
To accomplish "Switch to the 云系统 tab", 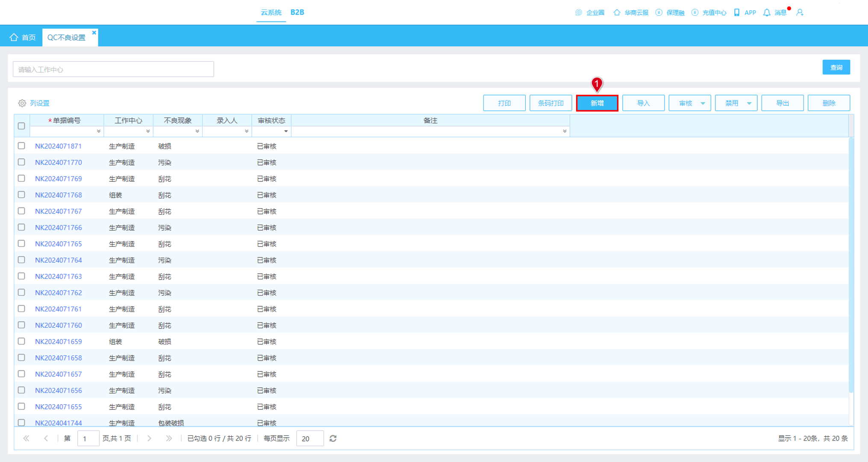I will coord(271,12).
